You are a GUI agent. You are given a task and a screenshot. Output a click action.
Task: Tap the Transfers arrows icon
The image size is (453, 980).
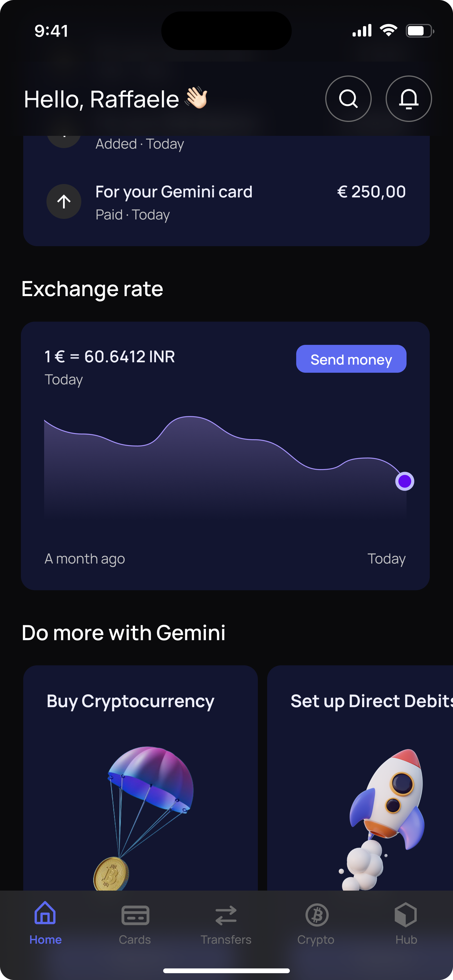coord(226,915)
